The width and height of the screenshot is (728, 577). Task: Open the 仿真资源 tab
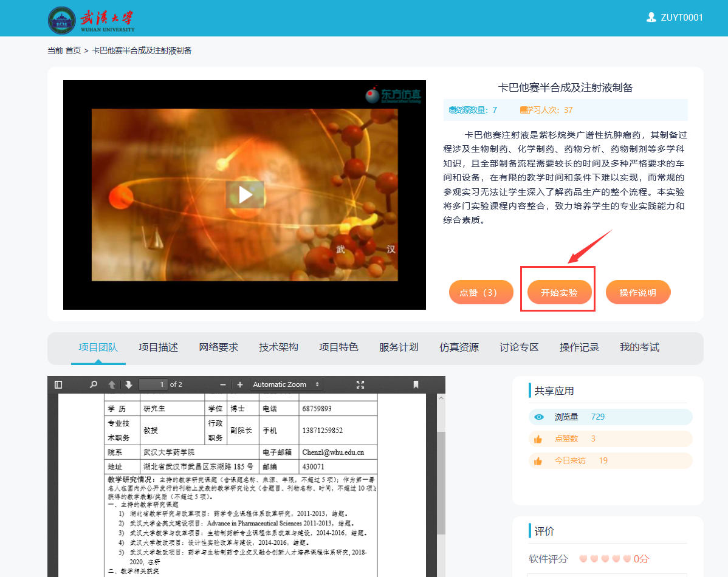(x=459, y=347)
